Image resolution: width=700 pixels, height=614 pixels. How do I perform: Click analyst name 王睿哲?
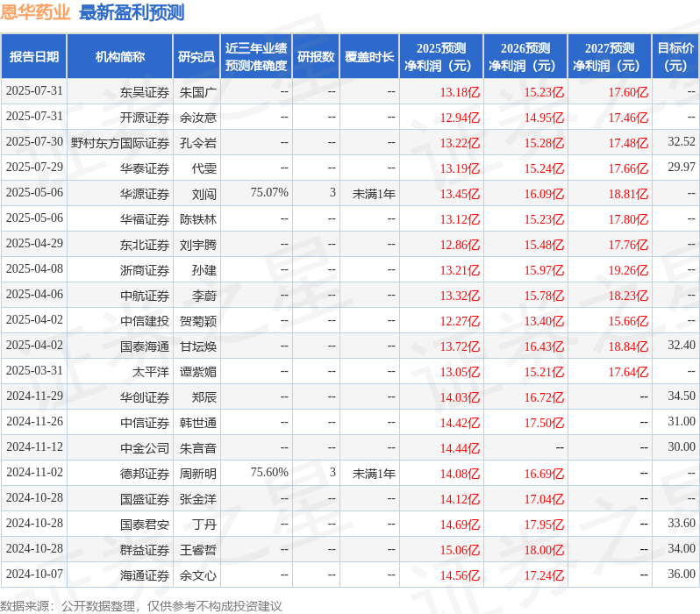pyautogui.click(x=198, y=551)
